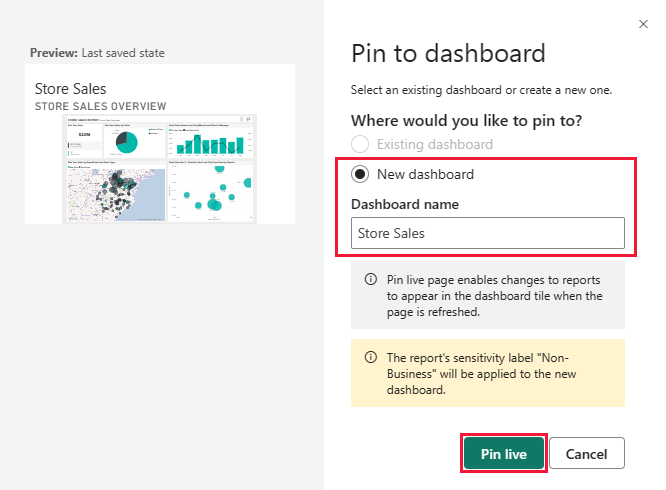Choose the New dashboard radio option
666x490 pixels.
pyautogui.click(x=361, y=174)
